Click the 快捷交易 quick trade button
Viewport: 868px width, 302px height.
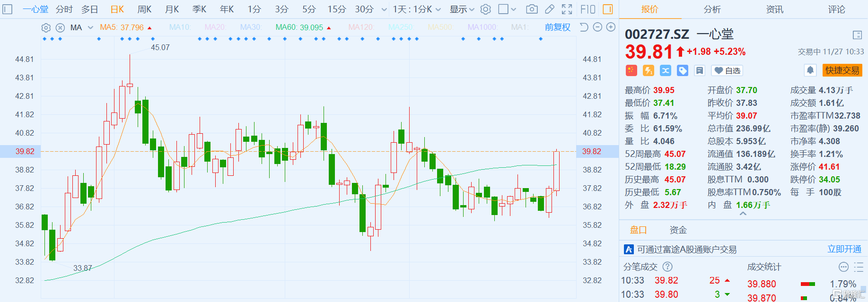842,70
